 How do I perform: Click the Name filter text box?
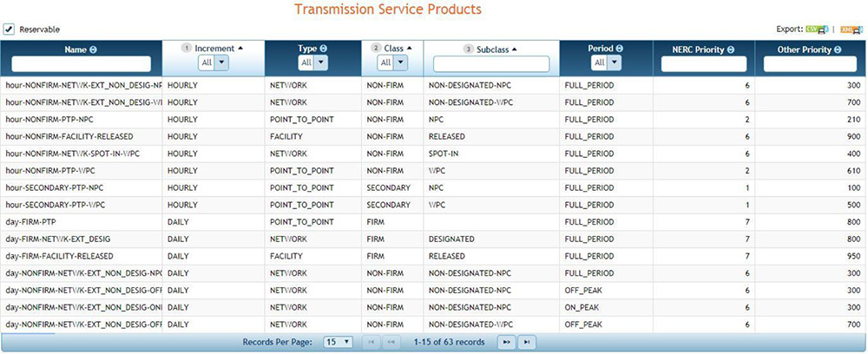click(82, 64)
